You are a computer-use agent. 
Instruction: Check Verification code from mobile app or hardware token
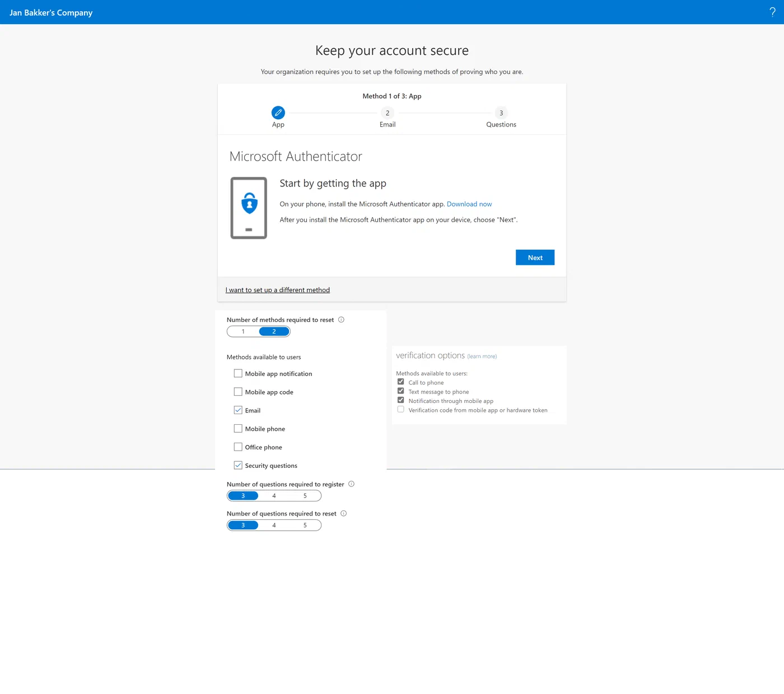point(400,410)
